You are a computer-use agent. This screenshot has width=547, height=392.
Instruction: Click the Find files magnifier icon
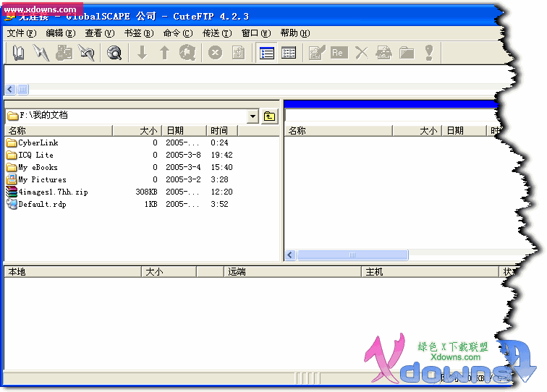pos(114,53)
